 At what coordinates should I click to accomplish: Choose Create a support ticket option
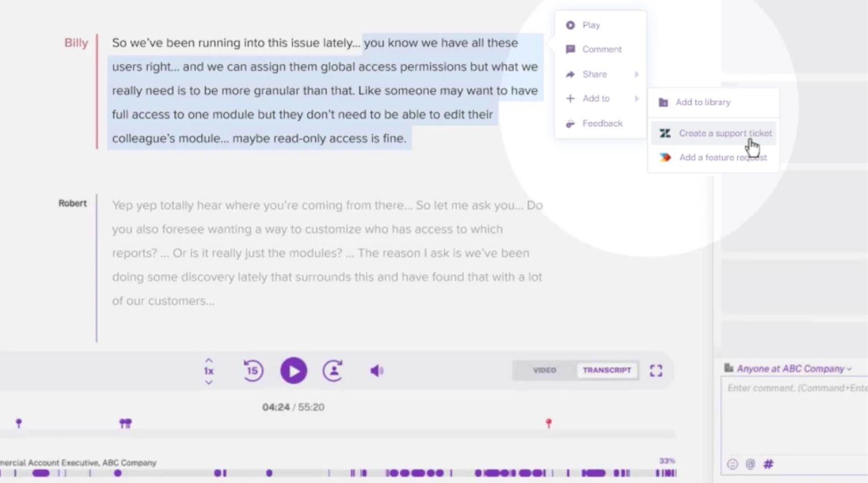coord(724,133)
